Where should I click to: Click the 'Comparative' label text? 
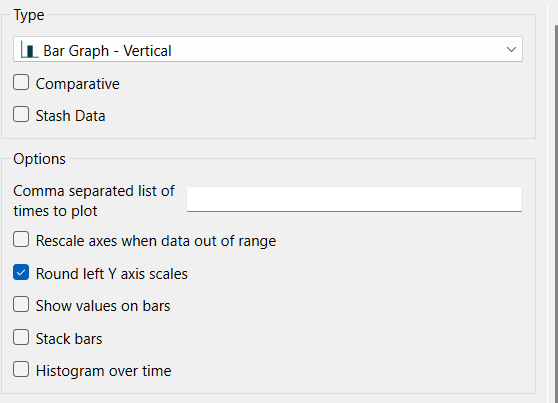coord(78,84)
